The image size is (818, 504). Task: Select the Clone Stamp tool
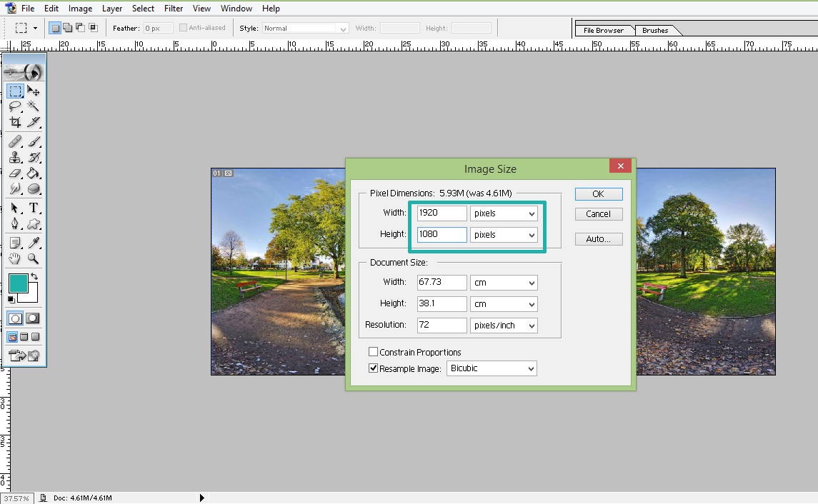[x=15, y=157]
